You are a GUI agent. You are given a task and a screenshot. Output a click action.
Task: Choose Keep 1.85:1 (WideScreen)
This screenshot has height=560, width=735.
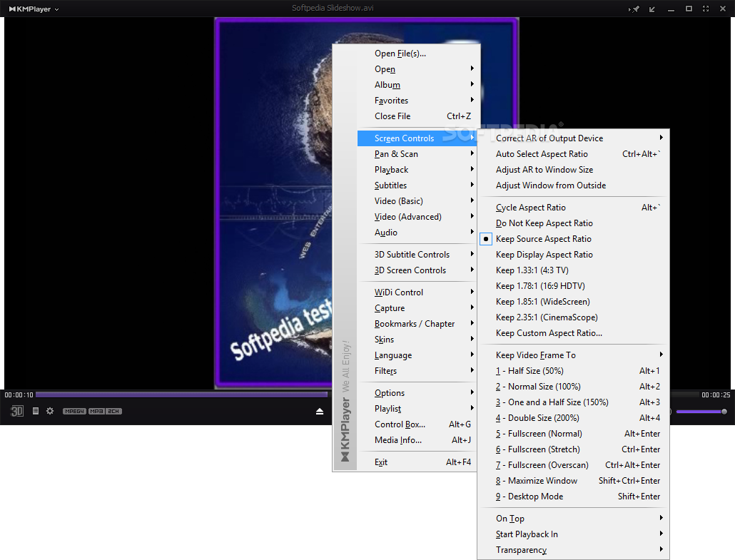pos(573,302)
